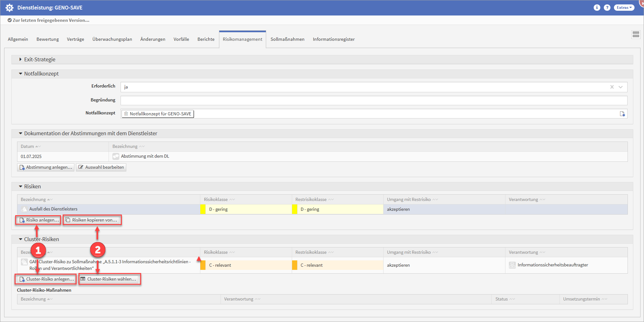644x322 pixels.
Task: Click the Risiko anlegen button
Action: (x=38, y=220)
